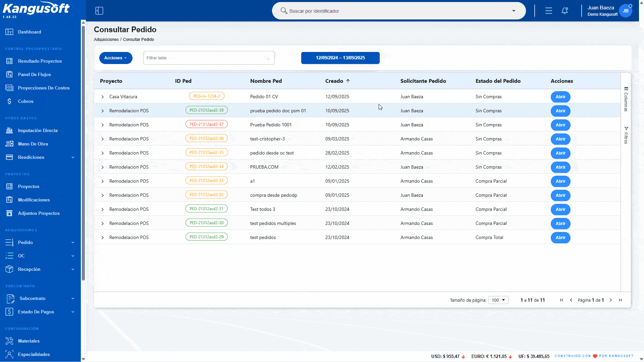
Task: Open the date range 12/09/2024 ~ 13/09/2025 button
Action: pos(340,58)
